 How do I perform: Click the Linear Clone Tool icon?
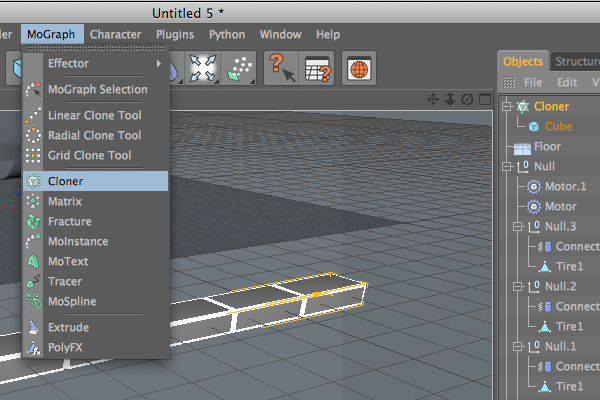pyautogui.click(x=33, y=115)
